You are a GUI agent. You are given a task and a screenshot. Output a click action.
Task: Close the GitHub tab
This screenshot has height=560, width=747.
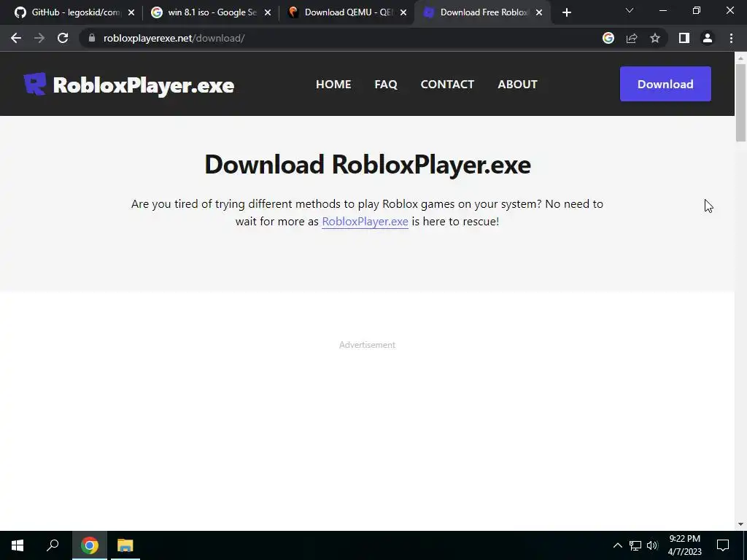point(131,12)
